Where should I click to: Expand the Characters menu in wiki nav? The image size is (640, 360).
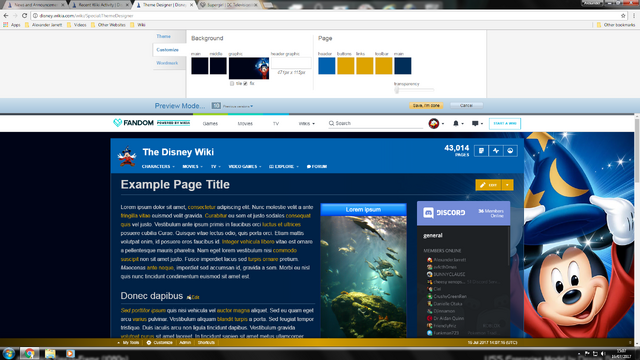[x=158, y=167]
